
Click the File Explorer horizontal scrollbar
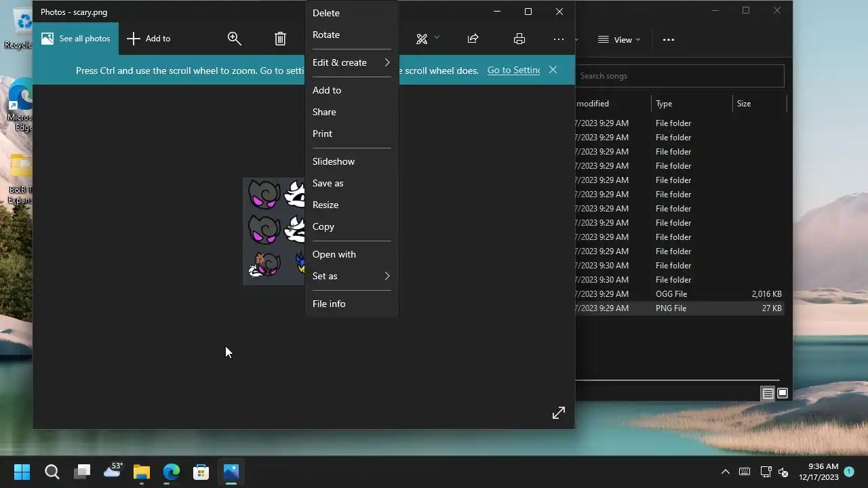click(677, 380)
